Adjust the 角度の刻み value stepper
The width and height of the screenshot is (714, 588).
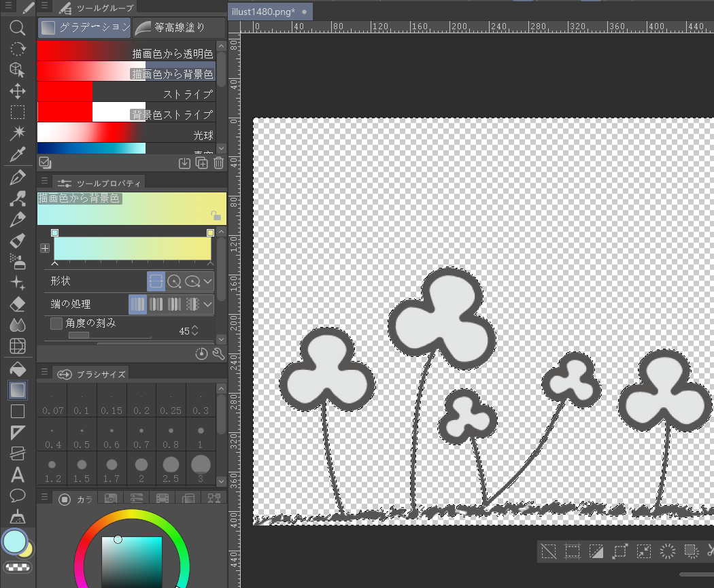click(x=195, y=331)
